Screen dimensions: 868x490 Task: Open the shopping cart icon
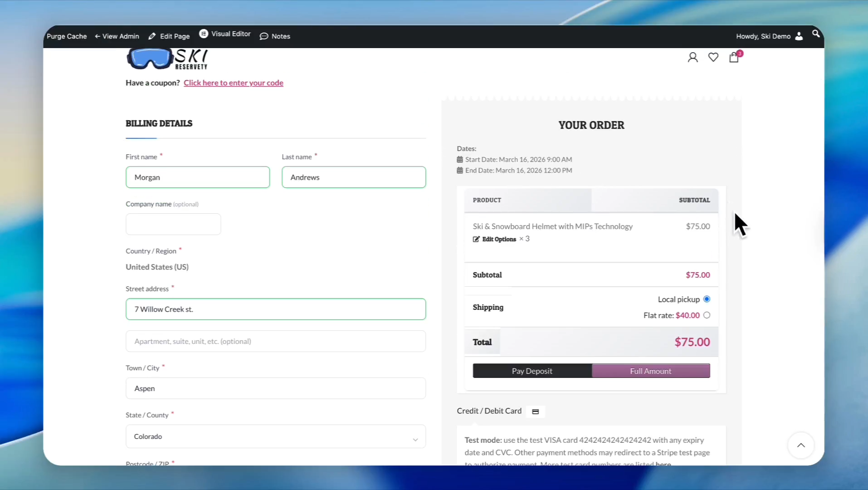[x=734, y=58]
